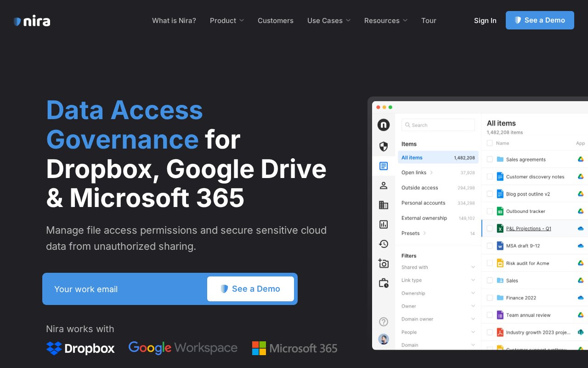This screenshot has width=588, height=368.
Task: Click OneDrive cloud icon in Finance 2022 row
Action: tap(581, 298)
